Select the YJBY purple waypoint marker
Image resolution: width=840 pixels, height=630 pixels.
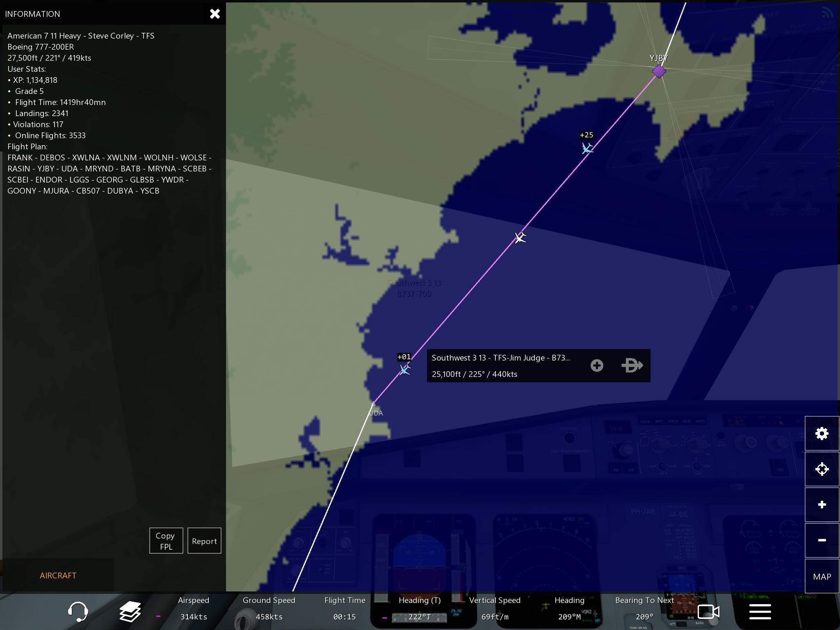(x=659, y=71)
